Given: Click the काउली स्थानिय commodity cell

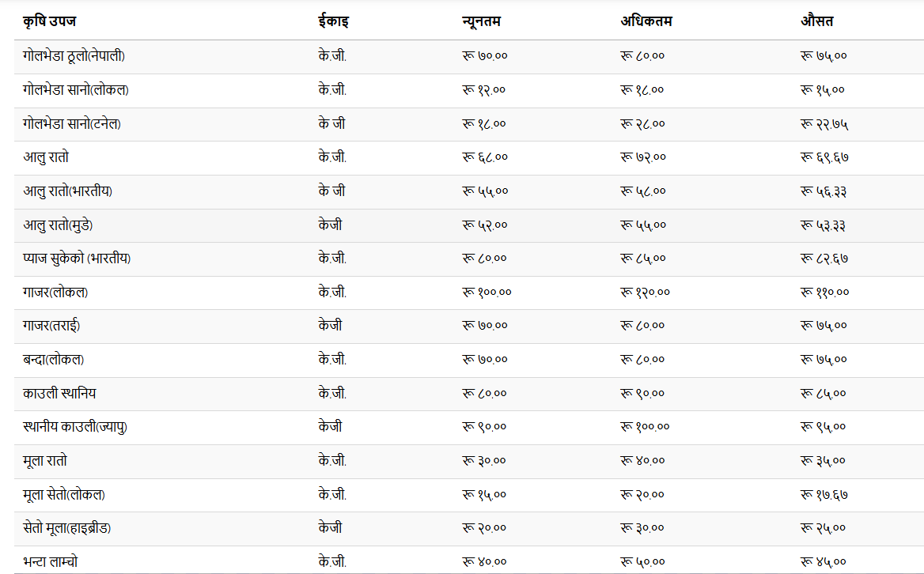Looking at the screenshot, I should pyautogui.click(x=59, y=393).
